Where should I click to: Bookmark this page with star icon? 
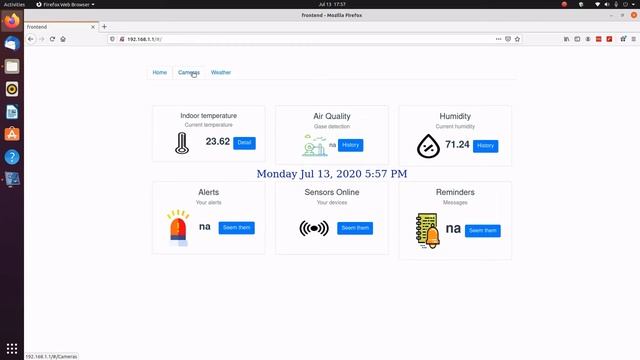[x=517, y=39]
